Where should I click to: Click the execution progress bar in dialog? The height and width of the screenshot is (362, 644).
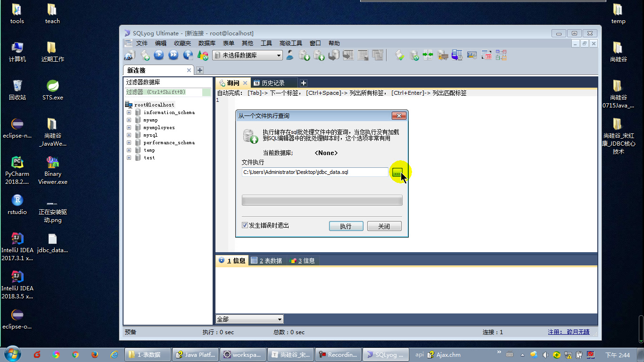pos(322,200)
